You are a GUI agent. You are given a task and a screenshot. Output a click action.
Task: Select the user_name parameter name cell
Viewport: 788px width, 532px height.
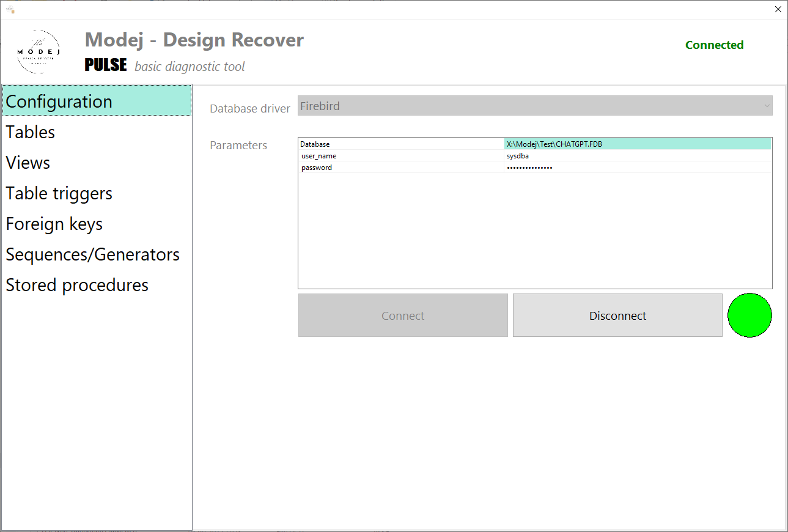click(401, 156)
